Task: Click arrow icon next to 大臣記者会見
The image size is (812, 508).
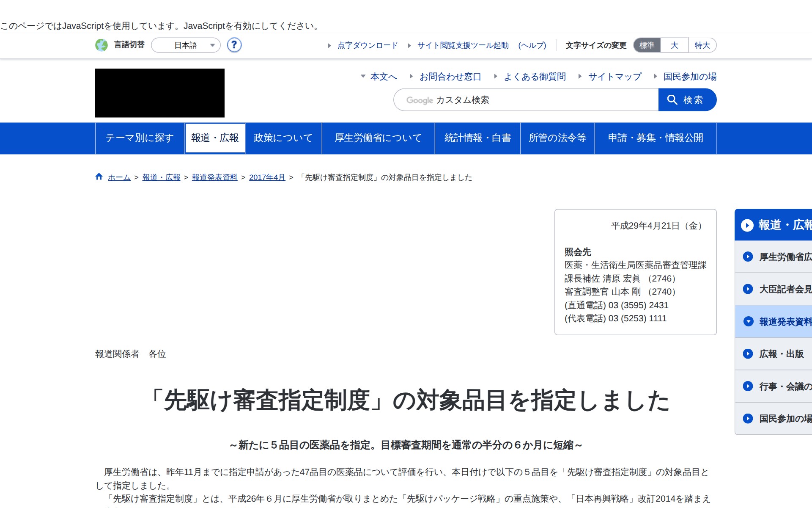Action: [748, 289]
